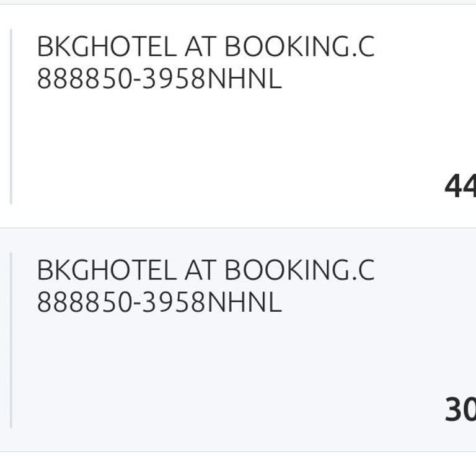Click the left vertical bar of the white row
Screen dimensions: 476x476
click(11, 117)
